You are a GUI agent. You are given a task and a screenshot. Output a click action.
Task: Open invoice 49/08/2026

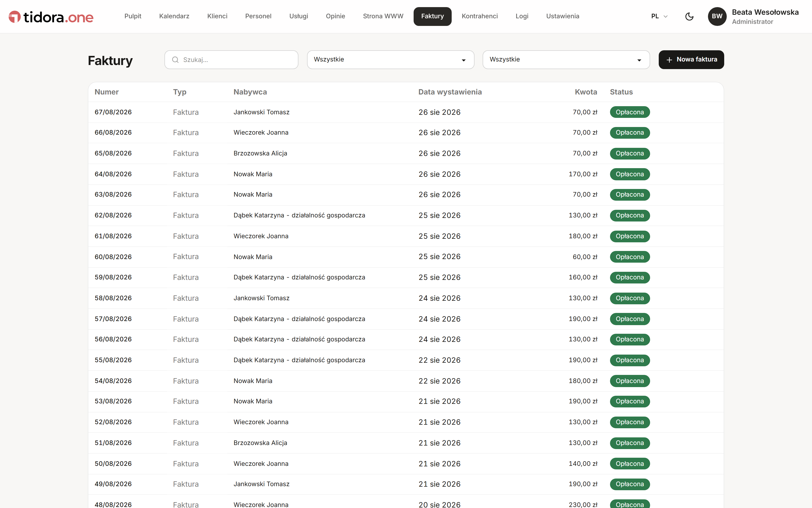pos(406,484)
